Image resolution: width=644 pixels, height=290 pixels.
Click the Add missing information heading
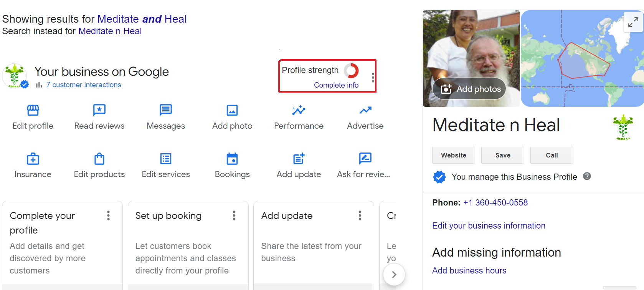pos(497,252)
